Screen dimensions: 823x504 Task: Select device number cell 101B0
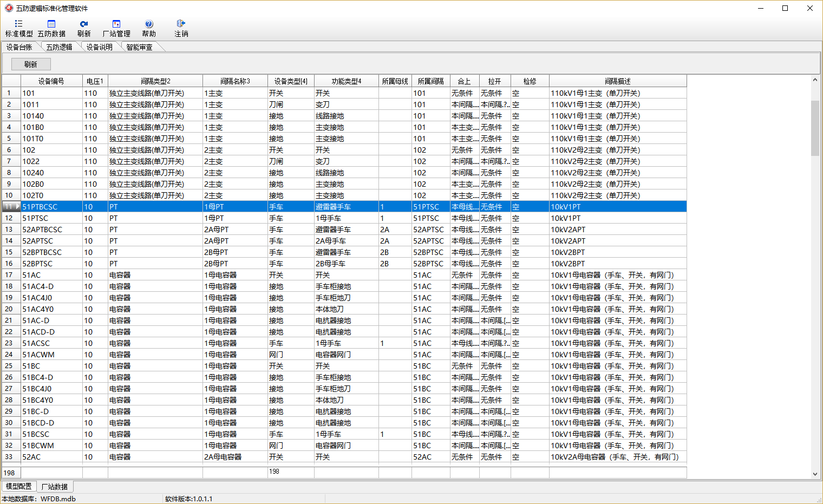point(51,127)
